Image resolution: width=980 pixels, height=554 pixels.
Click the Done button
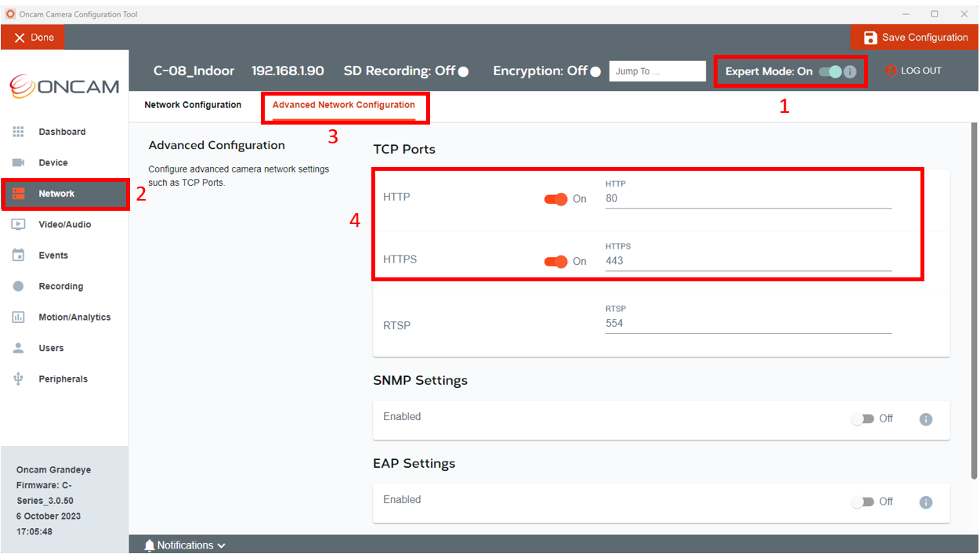coord(32,38)
